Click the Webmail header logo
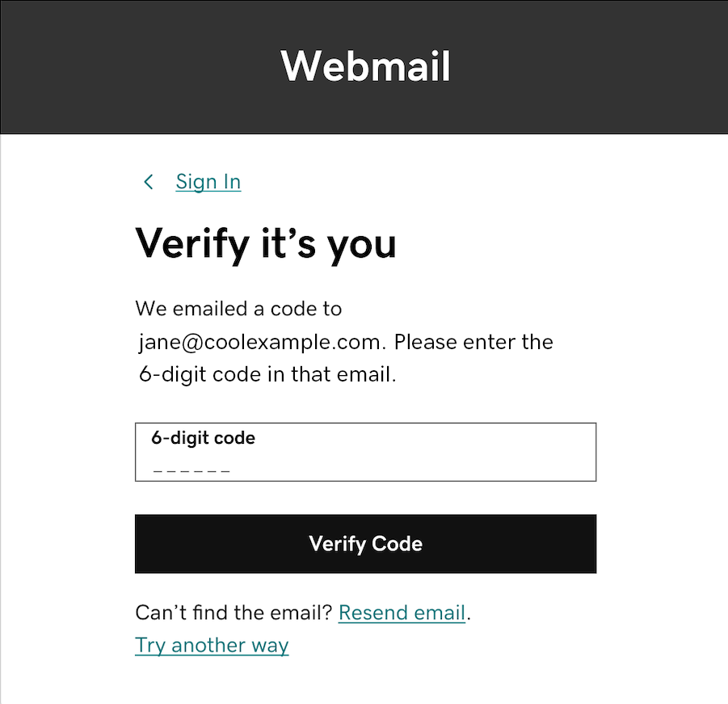Image resolution: width=728 pixels, height=704 pixels. pos(364,67)
